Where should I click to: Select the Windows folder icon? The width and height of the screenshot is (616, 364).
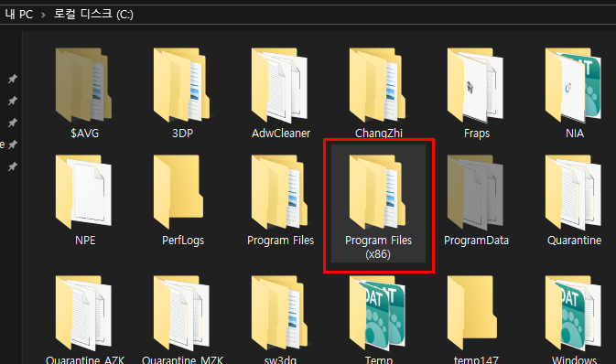pyautogui.click(x=573, y=313)
